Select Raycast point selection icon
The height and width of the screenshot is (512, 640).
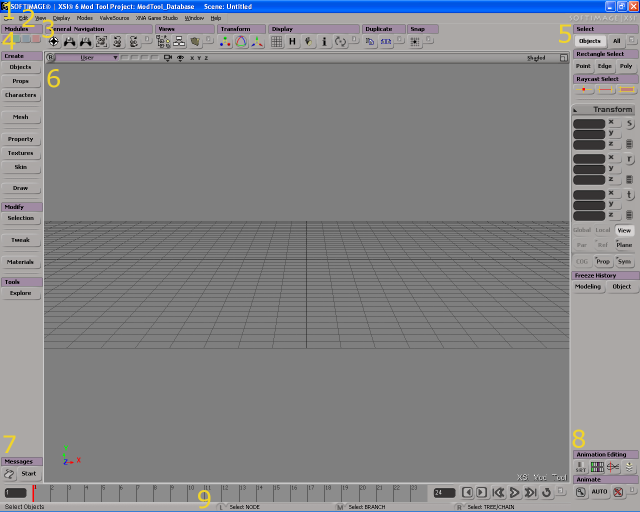point(584,89)
